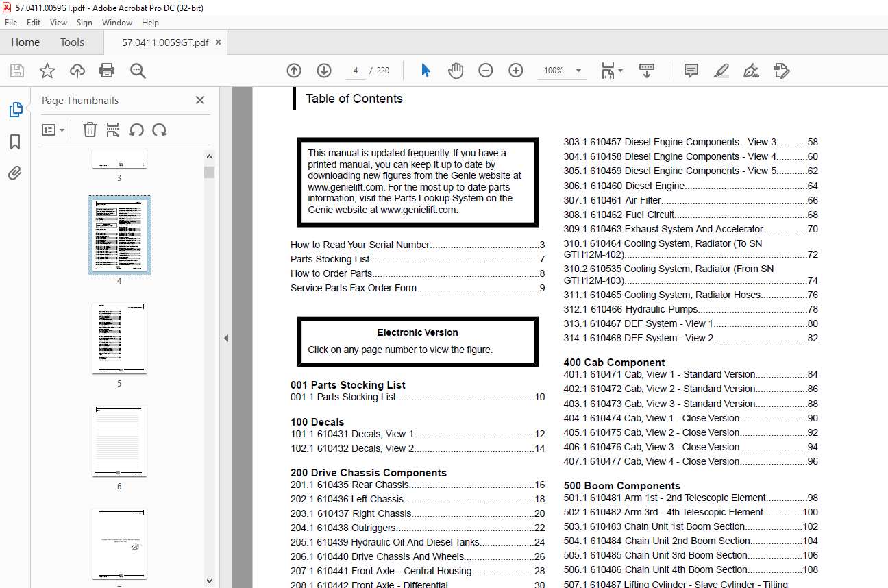This screenshot has width=888, height=588.
Task: Switch to the Tools tab
Action: [72, 42]
